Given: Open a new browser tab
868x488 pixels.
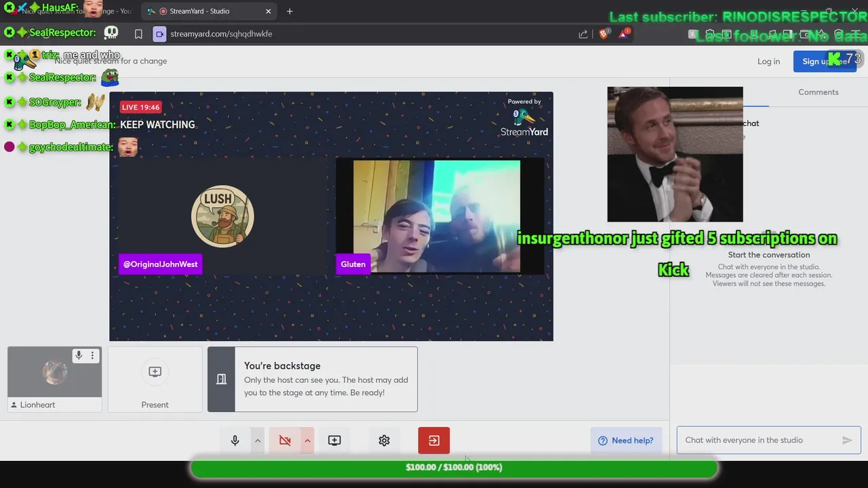Looking at the screenshot, I should point(290,12).
